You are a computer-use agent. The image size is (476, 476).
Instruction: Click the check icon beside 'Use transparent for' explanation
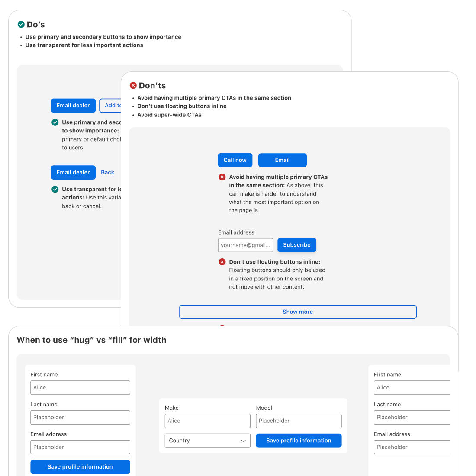pyautogui.click(x=55, y=190)
